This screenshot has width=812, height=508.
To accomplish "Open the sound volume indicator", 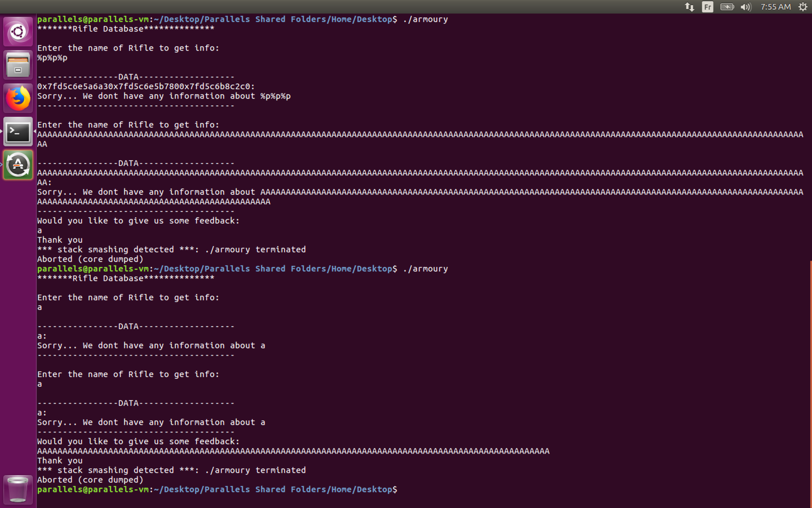I will (746, 7).
